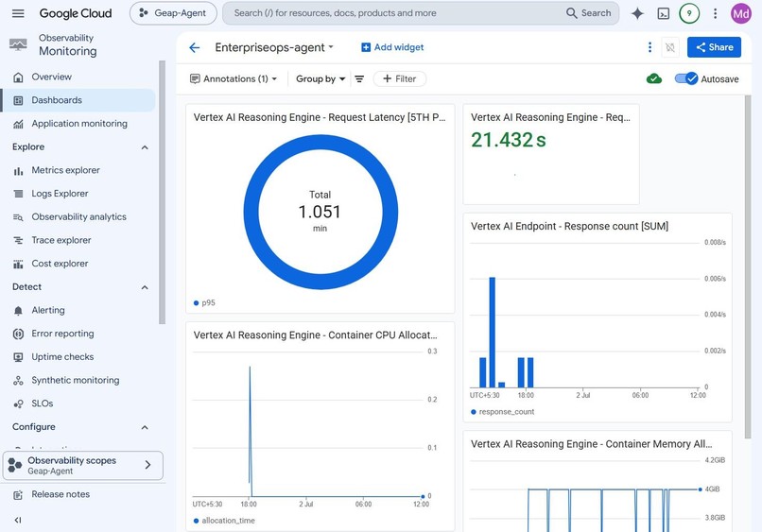Click the Total 1.051 min center label
Viewport: 762px width, 532px height.
point(320,212)
